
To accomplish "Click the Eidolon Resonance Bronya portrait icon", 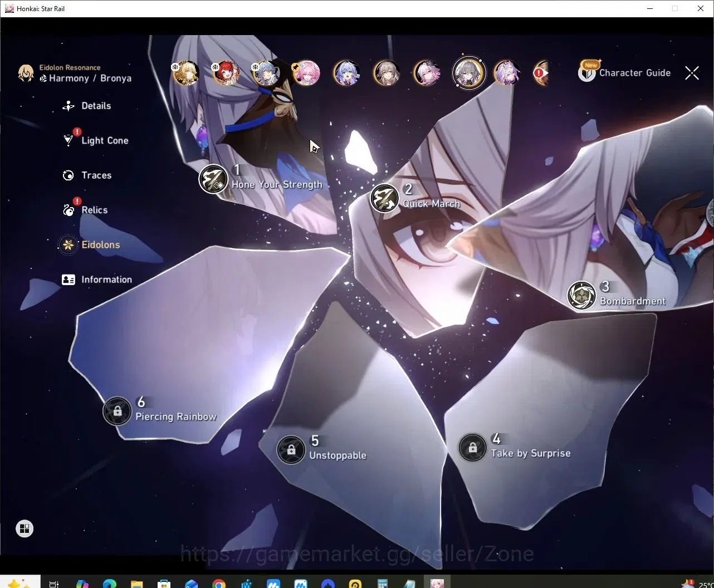I will (x=26, y=73).
